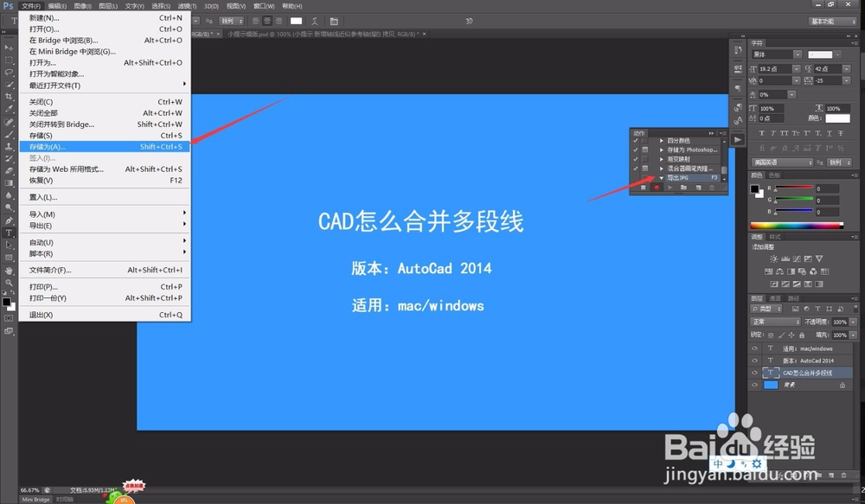Hide the 'CAD怎么合并多段线' layer
This screenshot has height=504, width=865.
pos(754,373)
